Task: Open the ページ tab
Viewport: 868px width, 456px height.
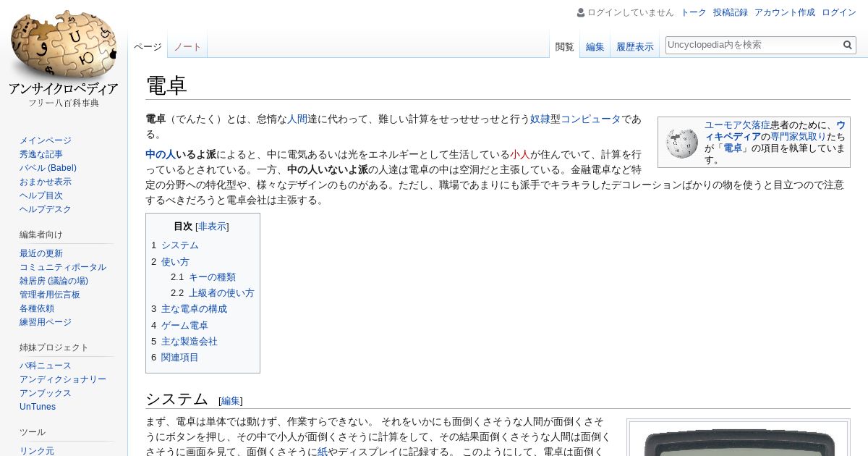Action: coord(148,46)
